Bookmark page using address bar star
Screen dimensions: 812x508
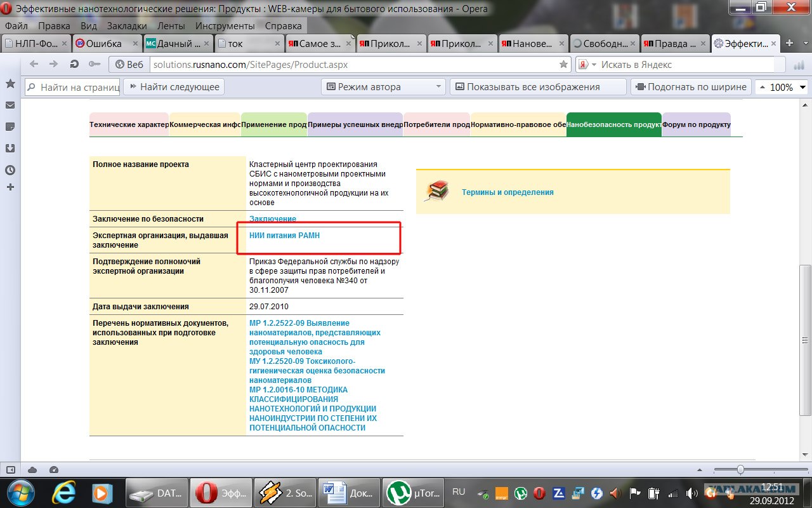click(563, 65)
